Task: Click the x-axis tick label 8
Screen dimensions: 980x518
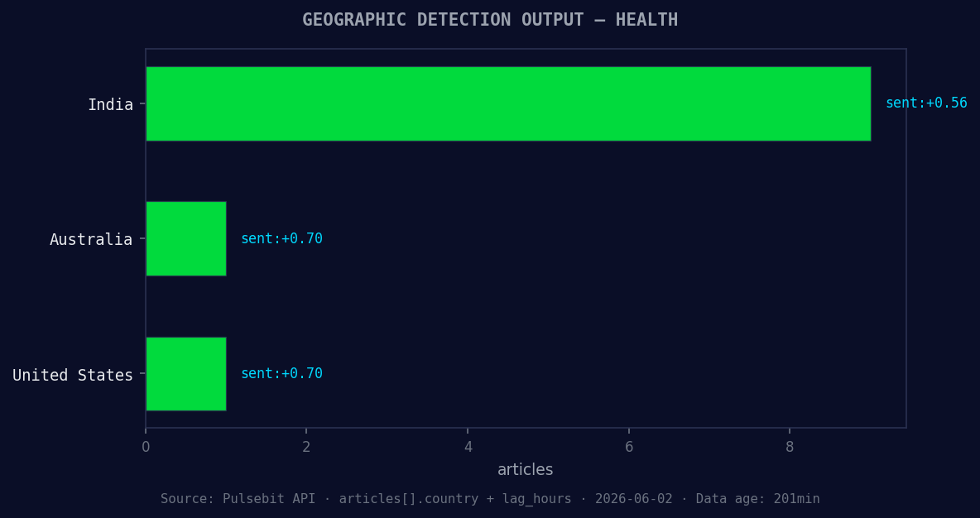Action: pos(790,447)
